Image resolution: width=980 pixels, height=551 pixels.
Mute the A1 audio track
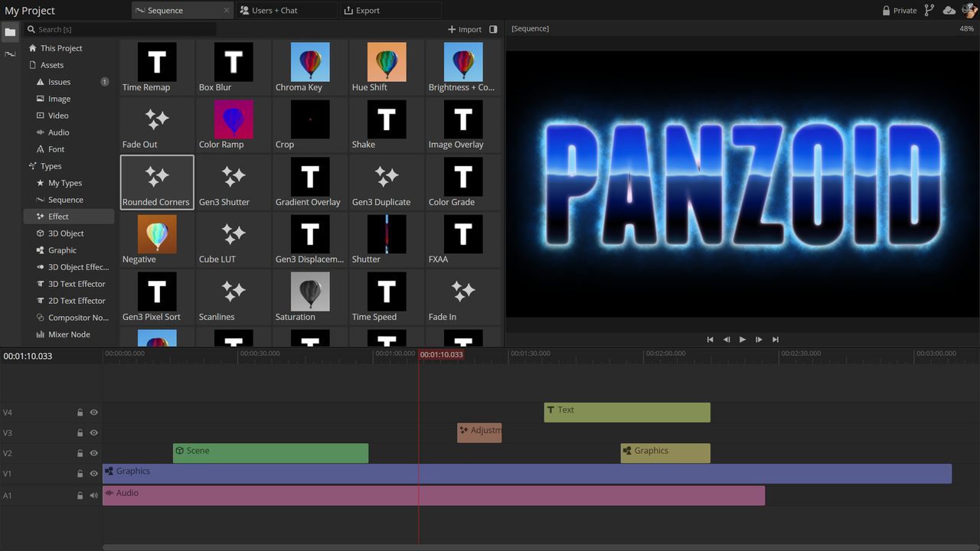[x=93, y=495]
